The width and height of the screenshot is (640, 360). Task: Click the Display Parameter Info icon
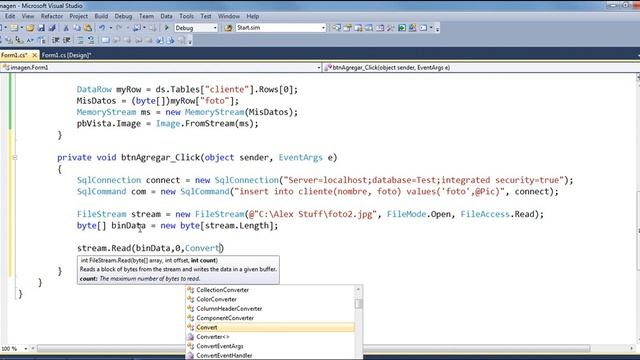19,40
